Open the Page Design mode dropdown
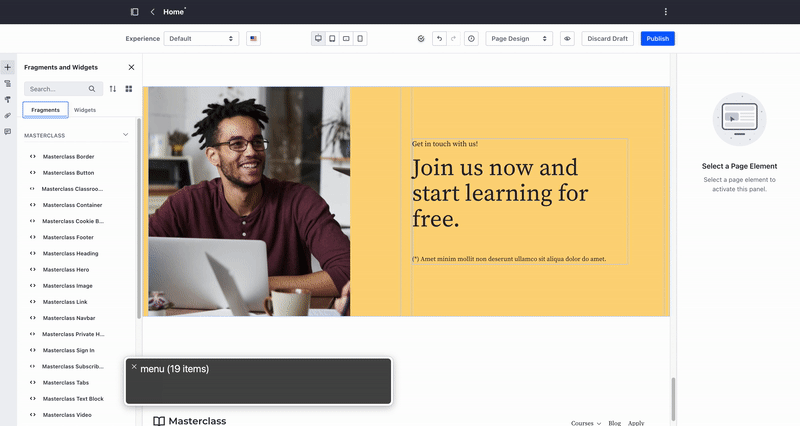The height and width of the screenshot is (426, 800). (x=519, y=39)
